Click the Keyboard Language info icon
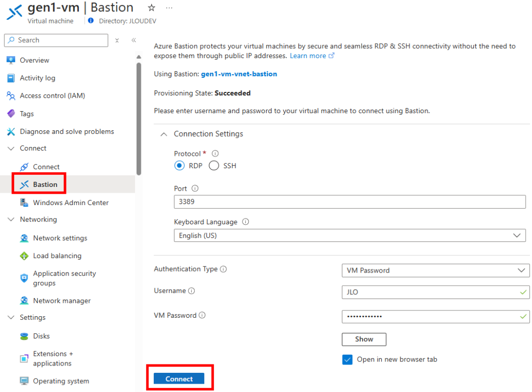The height and width of the screenshot is (392, 532). click(245, 222)
